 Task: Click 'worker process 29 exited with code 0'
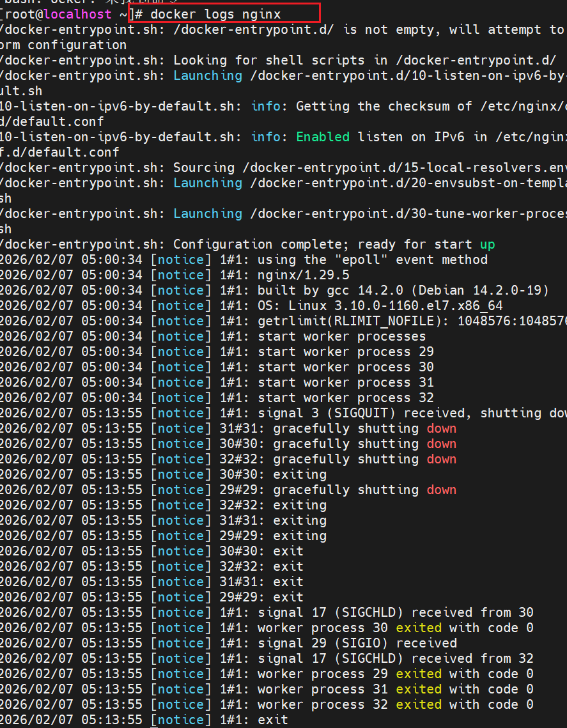pos(267,673)
